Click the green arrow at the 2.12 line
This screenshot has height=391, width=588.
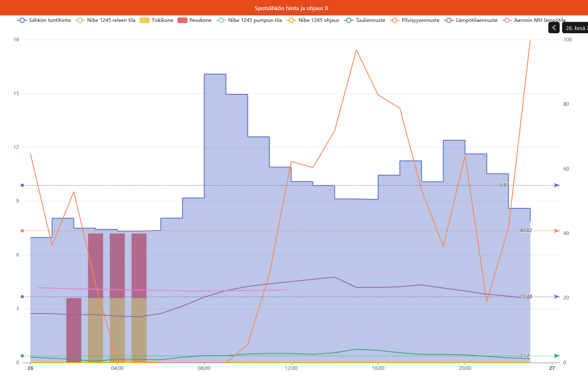pos(557,356)
